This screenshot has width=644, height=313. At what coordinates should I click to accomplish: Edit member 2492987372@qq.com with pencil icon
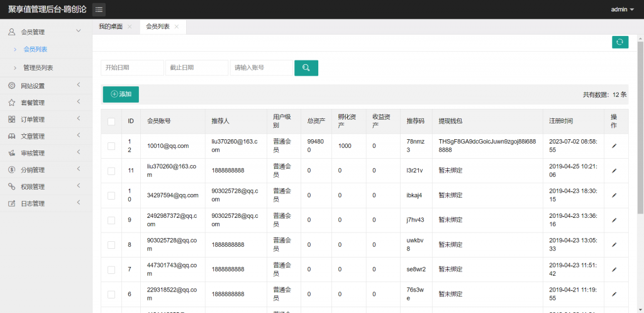pyautogui.click(x=614, y=220)
